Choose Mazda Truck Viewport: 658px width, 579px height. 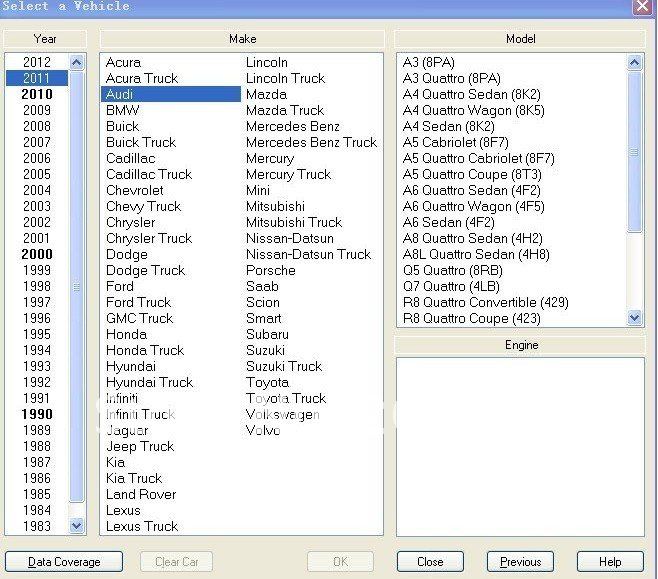pyautogui.click(x=285, y=110)
